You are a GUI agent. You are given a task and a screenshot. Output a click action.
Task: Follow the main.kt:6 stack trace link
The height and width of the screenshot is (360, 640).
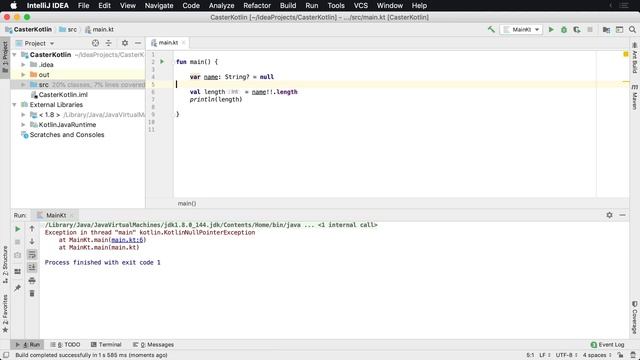pyautogui.click(x=127, y=240)
